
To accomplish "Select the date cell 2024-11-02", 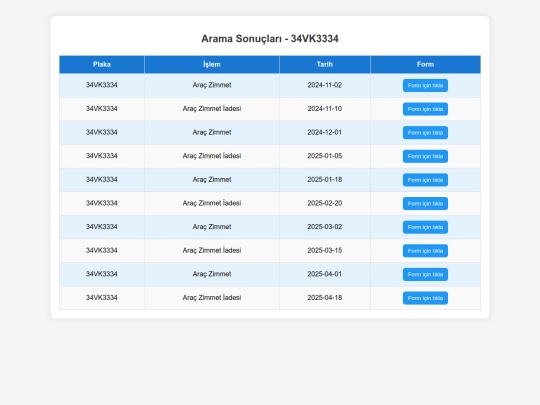I will tap(325, 85).
